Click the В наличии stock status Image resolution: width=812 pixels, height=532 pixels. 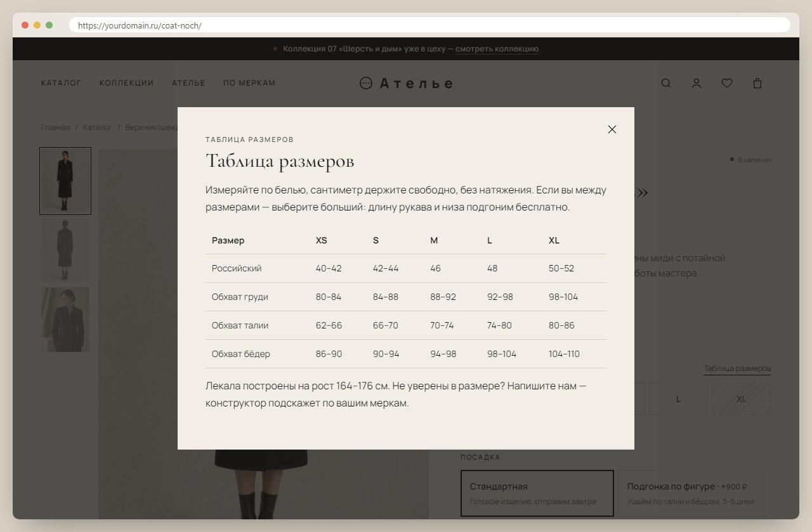pos(750,160)
